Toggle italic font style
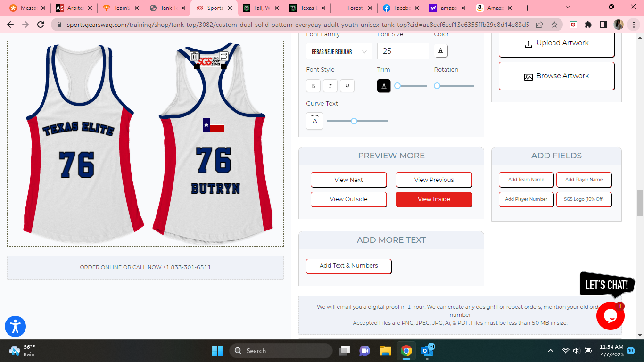The height and width of the screenshot is (362, 644). (330, 86)
